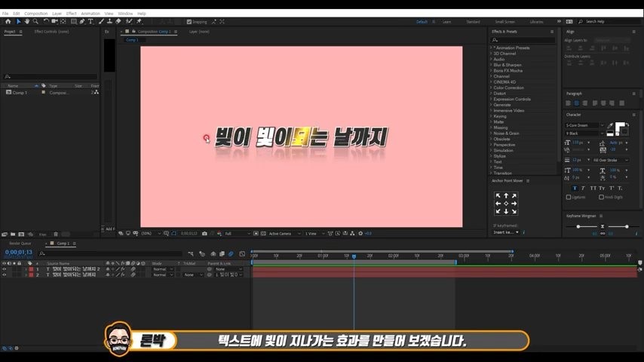Select the Zoom magnifier tool
Viewport: 644px width, 362px height.
(x=35, y=21)
